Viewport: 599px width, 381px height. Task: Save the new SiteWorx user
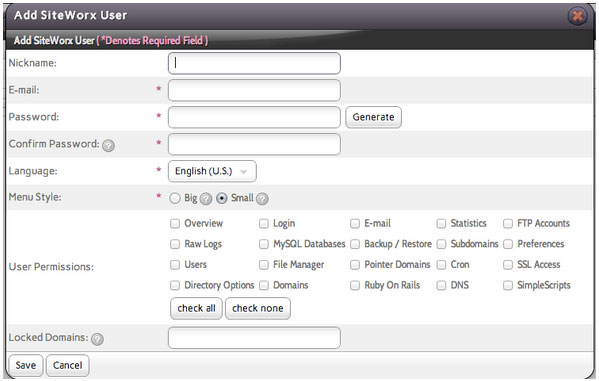26,365
